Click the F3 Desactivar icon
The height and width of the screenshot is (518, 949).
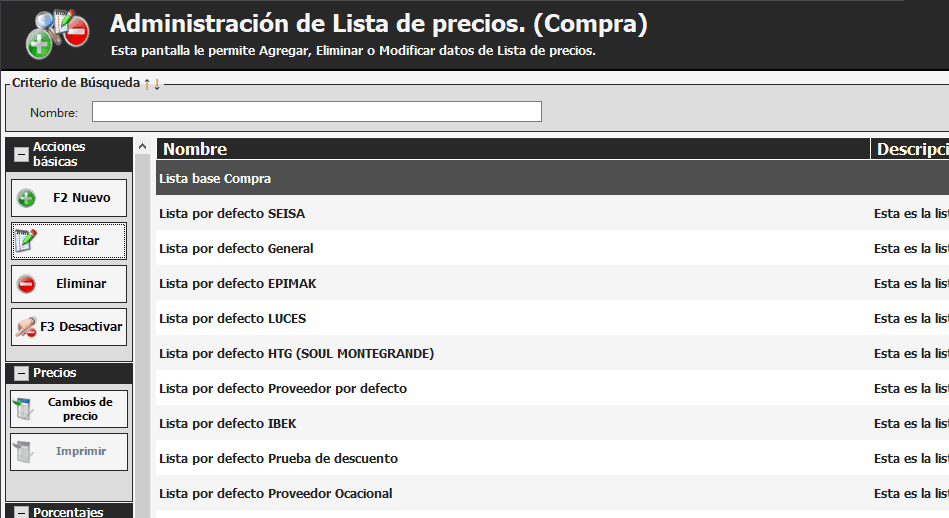[x=27, y=327]
